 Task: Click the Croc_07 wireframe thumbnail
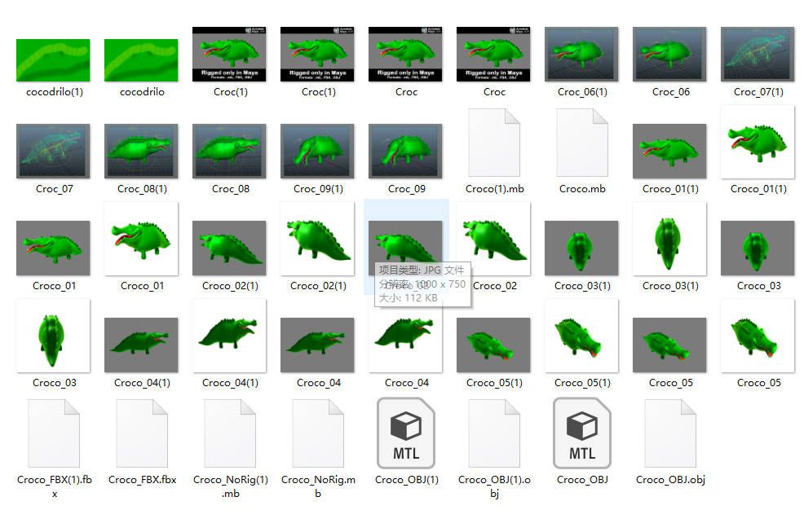pos(54,151)
